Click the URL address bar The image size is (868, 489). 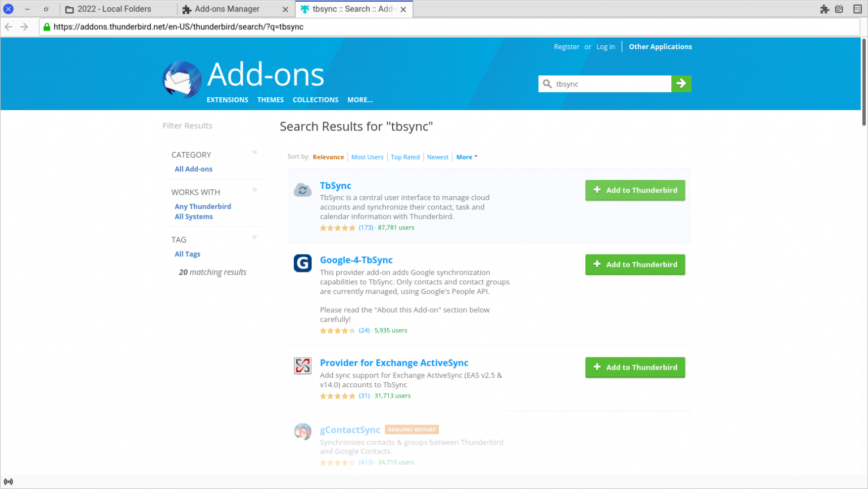click(x=449, y=27)
